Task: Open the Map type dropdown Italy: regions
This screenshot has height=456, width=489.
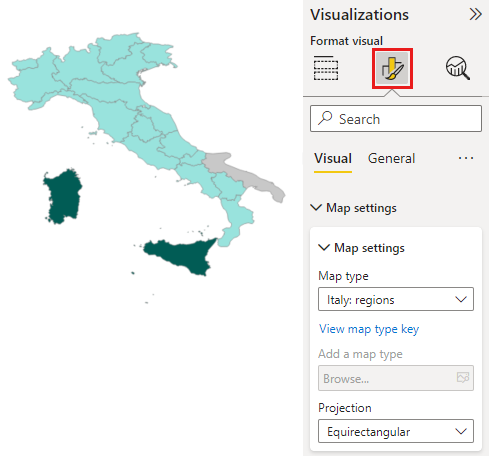Action: pos(396,299)
